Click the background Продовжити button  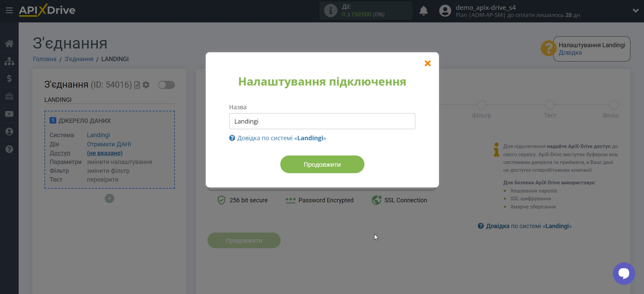click(244, 240)
